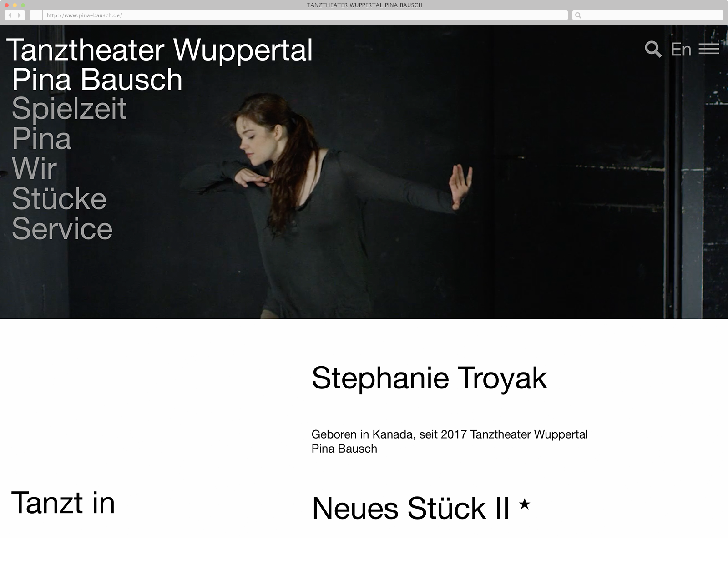The height and width of the screenshot is (565, 728).
Task: Open the Service menu item
Action: click(62, 228)
